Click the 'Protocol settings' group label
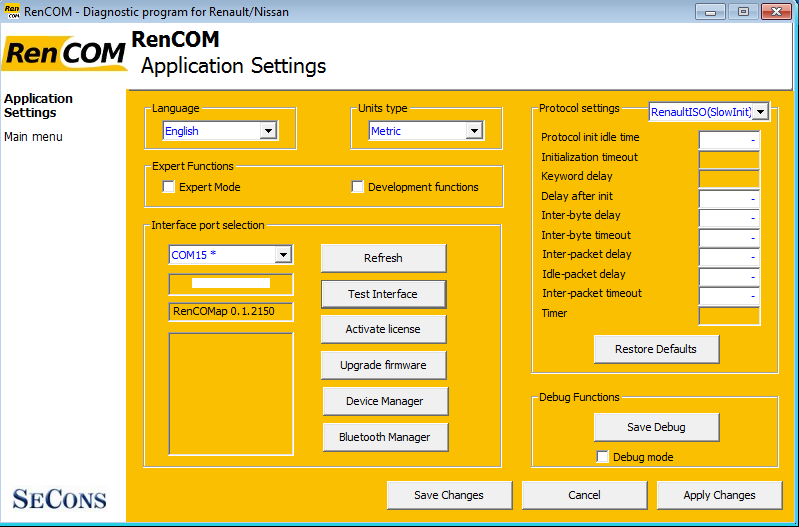The height and width of the screenshot is (527, 799). (579, 108)
